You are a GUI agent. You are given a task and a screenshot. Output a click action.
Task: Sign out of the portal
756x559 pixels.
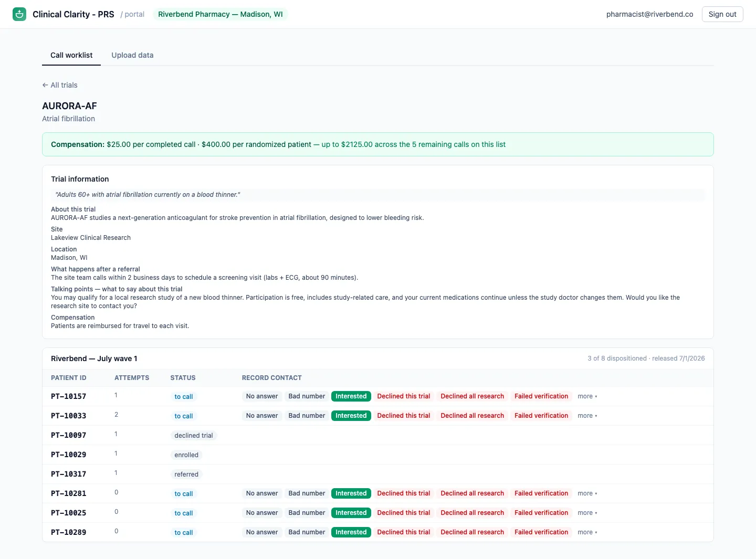(722, 14)
